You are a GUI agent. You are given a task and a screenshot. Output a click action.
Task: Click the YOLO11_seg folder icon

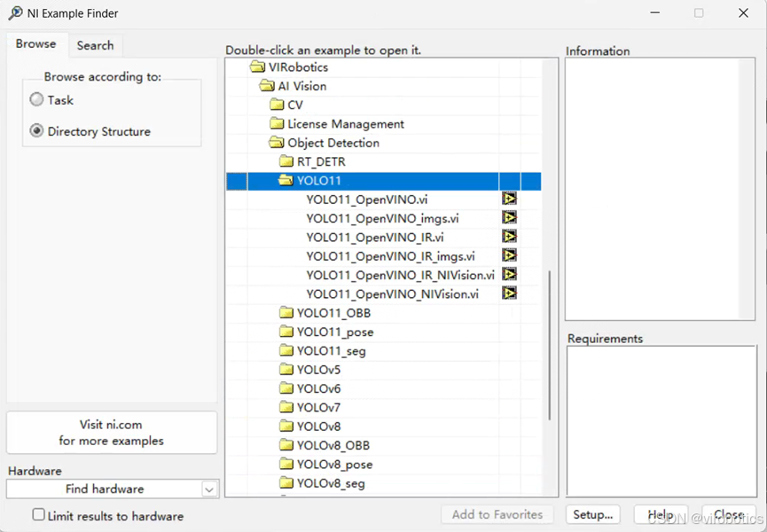coord(286,350)
